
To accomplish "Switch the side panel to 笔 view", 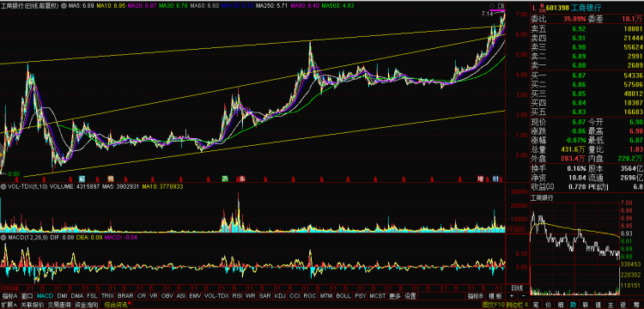I will (x=536, y=305).
